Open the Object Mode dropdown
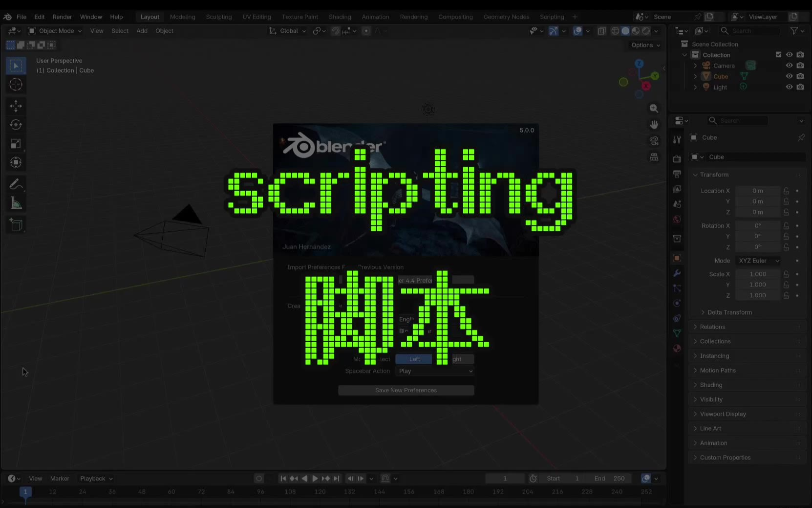The image size is (812, 508). coord(55,31)
